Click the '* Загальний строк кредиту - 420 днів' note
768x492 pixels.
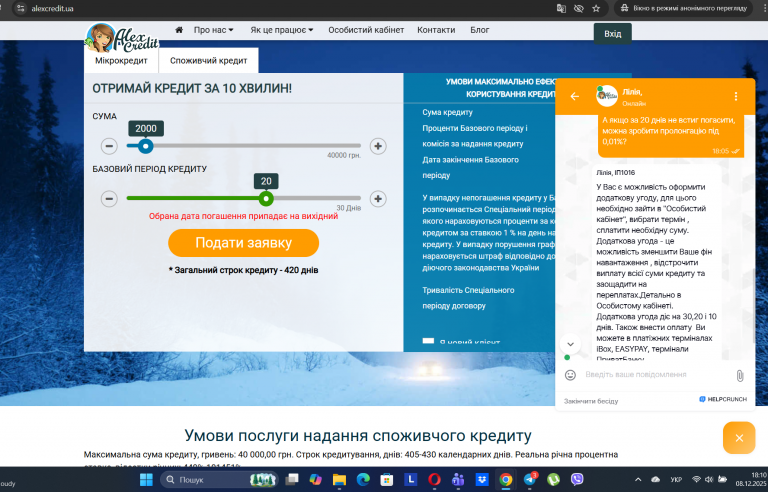[x=243, y=270]
